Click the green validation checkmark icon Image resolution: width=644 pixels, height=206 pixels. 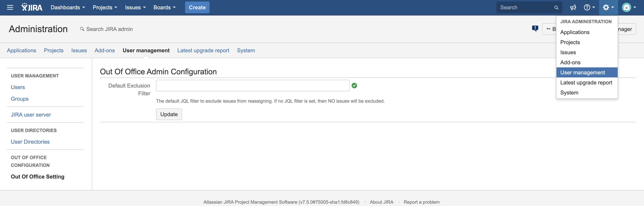tap(354, 86)
